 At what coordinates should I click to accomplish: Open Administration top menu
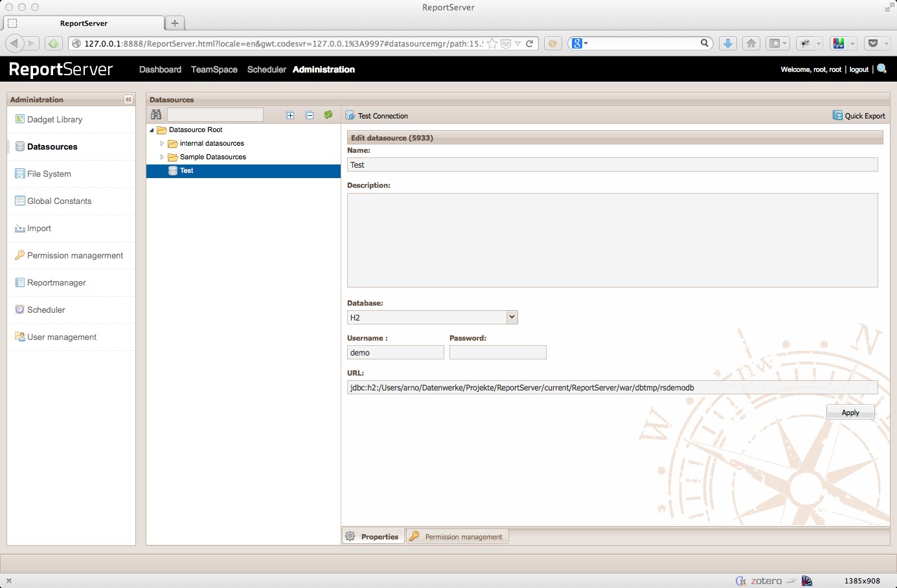324,69
